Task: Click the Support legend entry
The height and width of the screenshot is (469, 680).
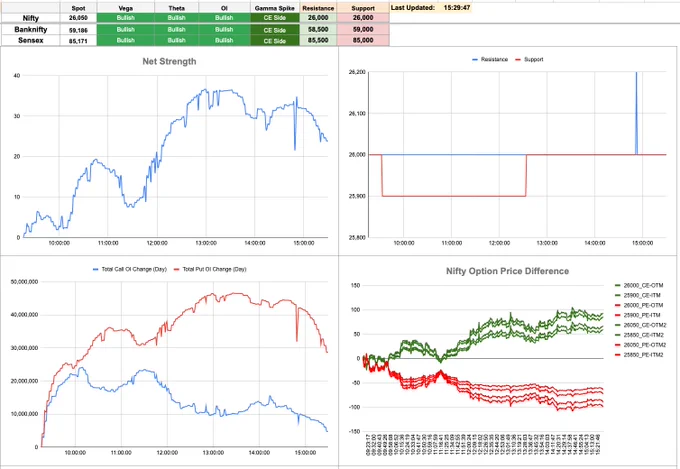Action: [529, 59]
